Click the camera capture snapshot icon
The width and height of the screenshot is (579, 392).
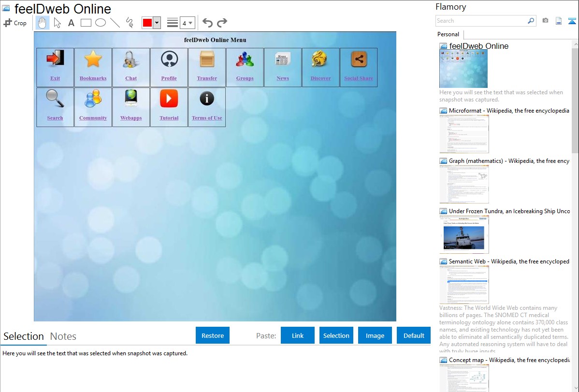coord(545,21)
